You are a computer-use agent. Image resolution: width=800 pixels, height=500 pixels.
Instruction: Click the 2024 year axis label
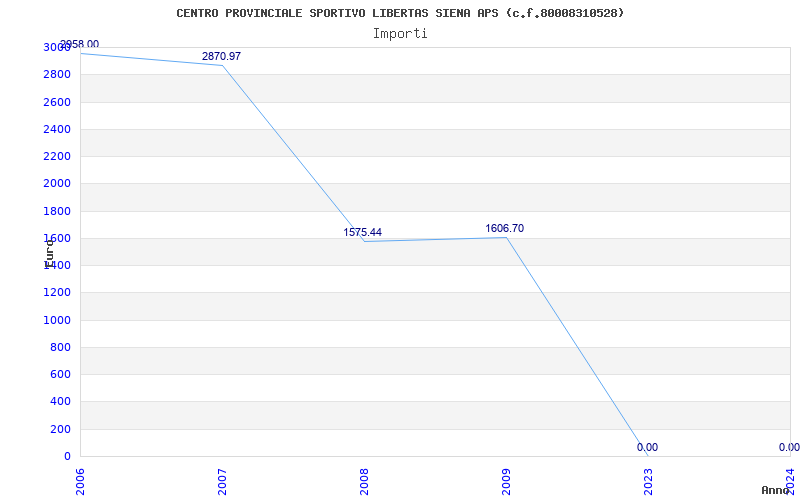790,482
